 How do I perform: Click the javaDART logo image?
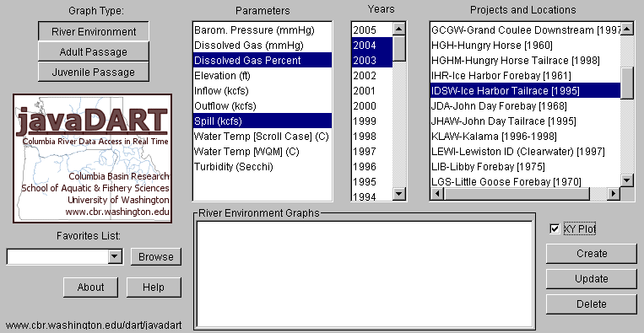(92, 158)
